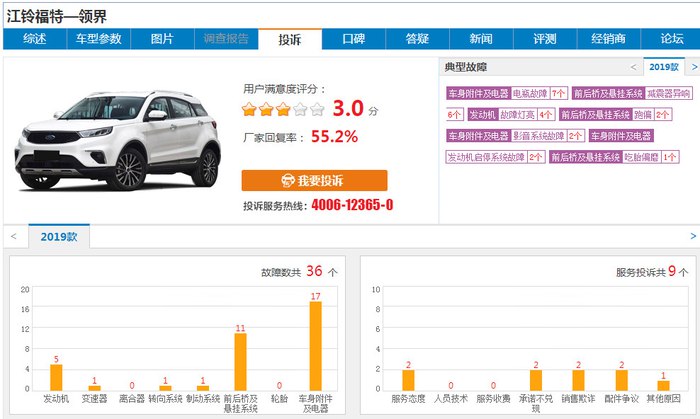Screen dimensions: 700x419
Task: Click the 服务收费 axis label
Action: [x=493, y=399]
